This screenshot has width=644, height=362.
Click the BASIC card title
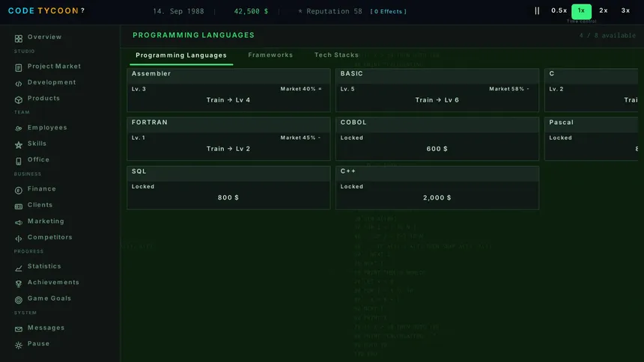[351, 73]
